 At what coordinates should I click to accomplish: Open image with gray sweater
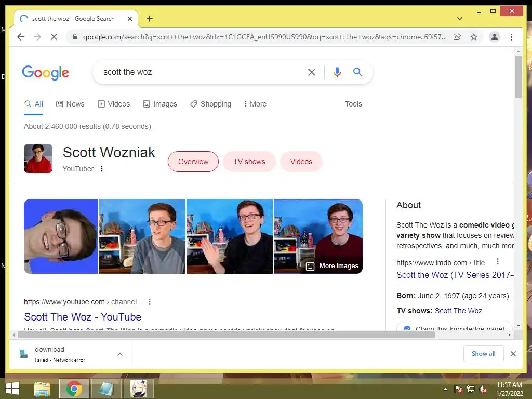pos(142,236)
